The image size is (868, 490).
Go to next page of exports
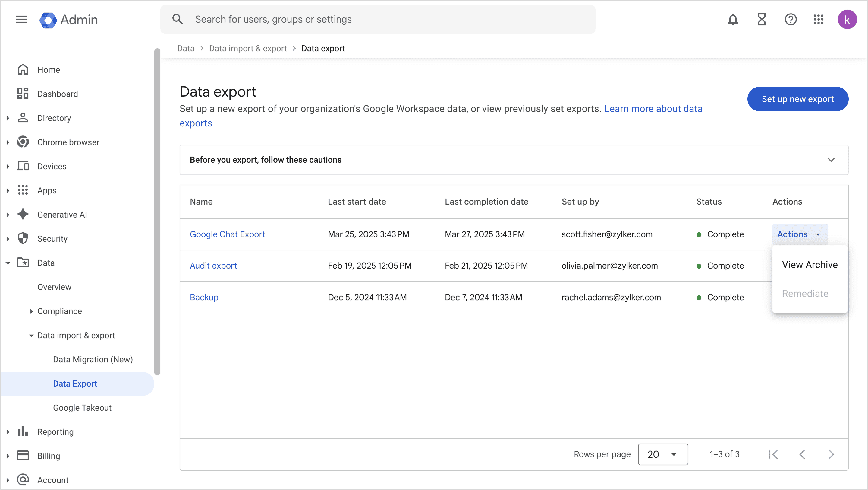[831, 454]
